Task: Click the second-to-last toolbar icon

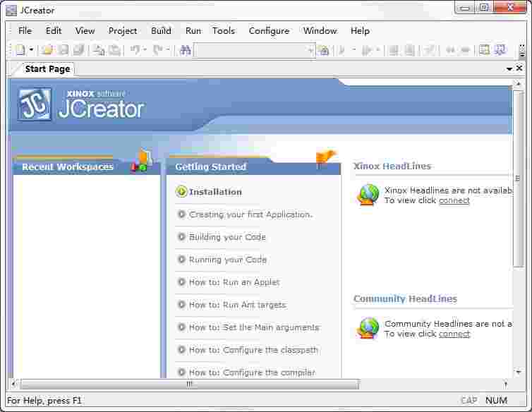Action: [484, 50]
